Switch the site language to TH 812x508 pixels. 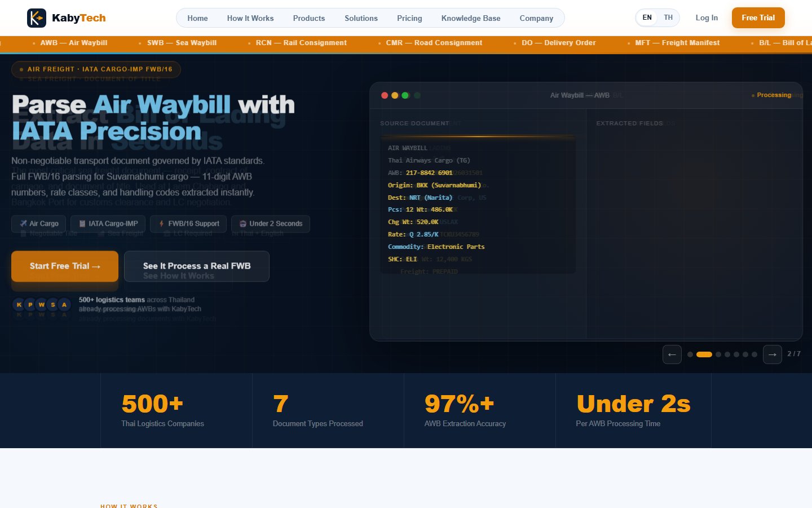[x=668, y=17]
